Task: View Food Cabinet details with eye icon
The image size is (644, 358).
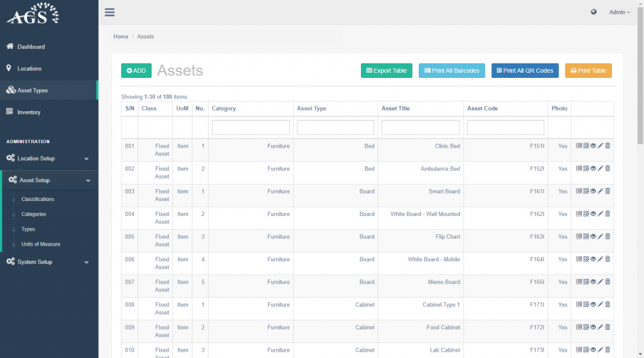Action: point(593,327)
